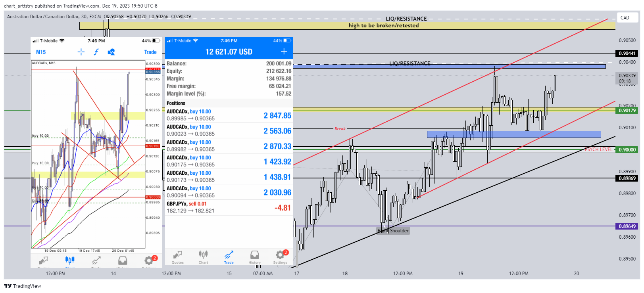Click the CAD currency button
Image resolution: width=644 pixels, height=293 pixels.
point(628,18)
